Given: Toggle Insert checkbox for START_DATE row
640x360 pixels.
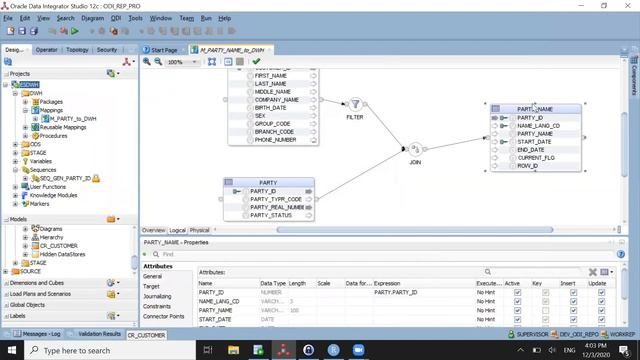Looking at the screenshot, I should (x=573, y=320).
